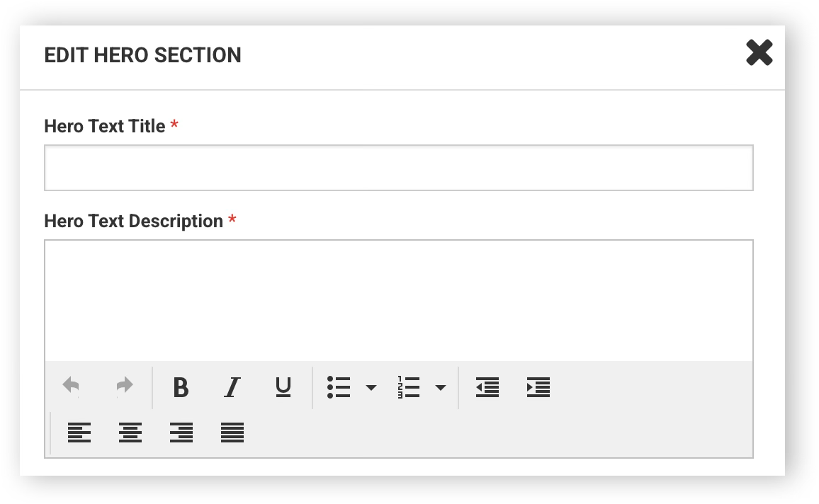Center align the text

pos(130,433)
